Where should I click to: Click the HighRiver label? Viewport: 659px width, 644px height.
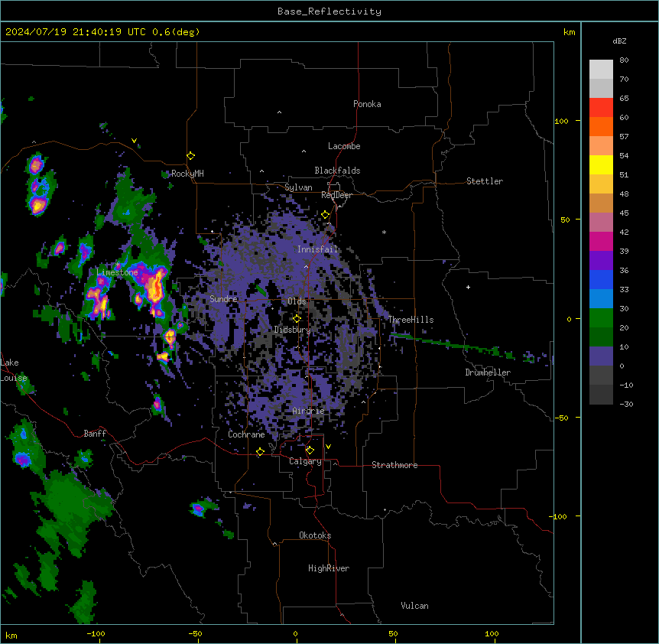329,568
